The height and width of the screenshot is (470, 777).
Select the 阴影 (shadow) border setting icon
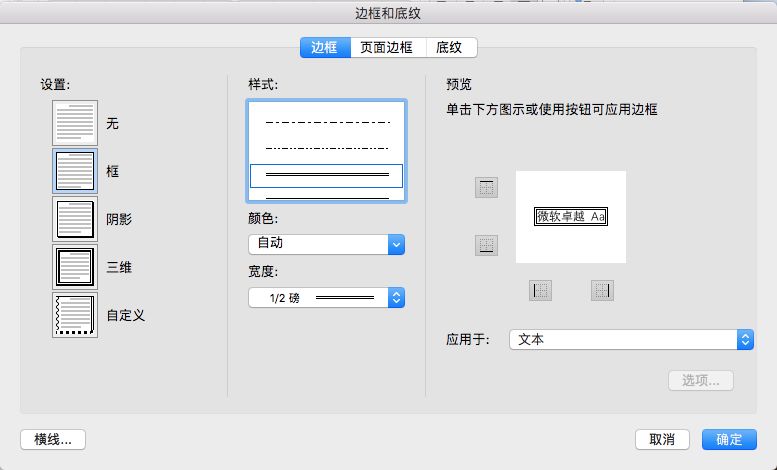click(x=75, y=219)
